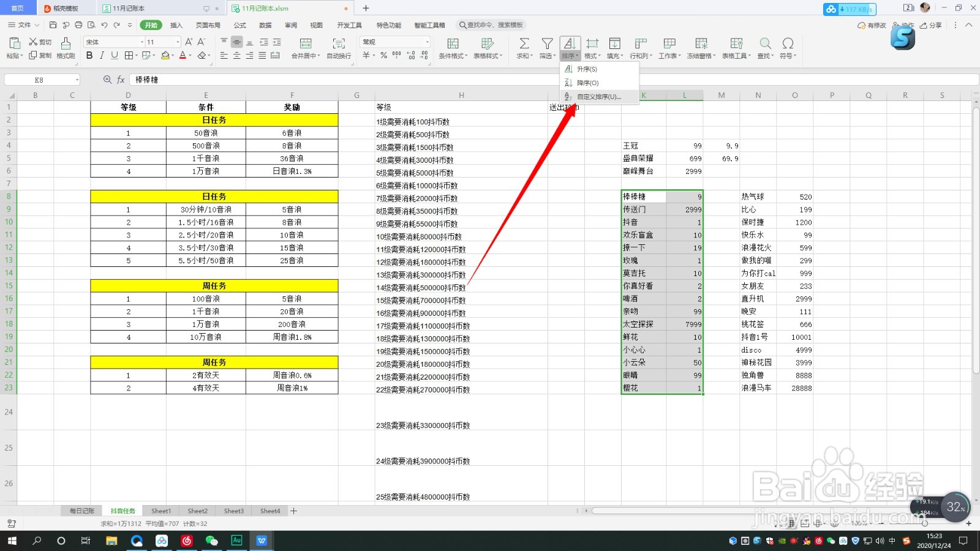Insert a symbol via 符号 Omega icon

pos(788,44)
